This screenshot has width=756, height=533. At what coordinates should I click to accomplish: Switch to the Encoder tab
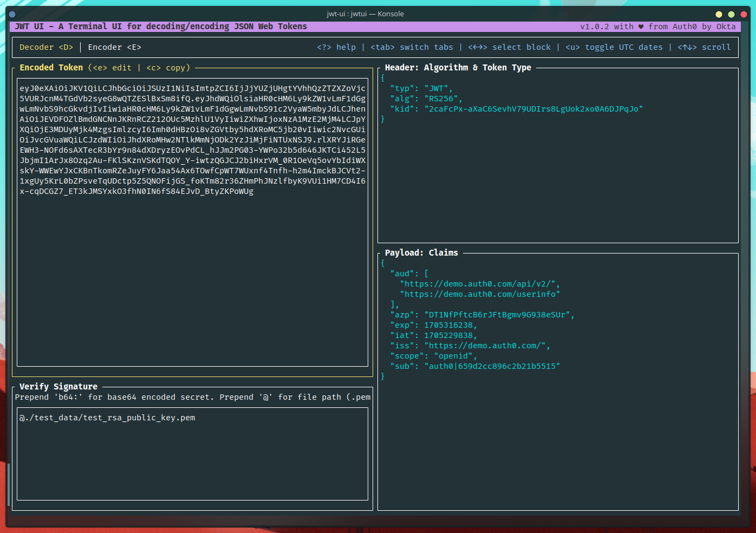tap(114, 47)
